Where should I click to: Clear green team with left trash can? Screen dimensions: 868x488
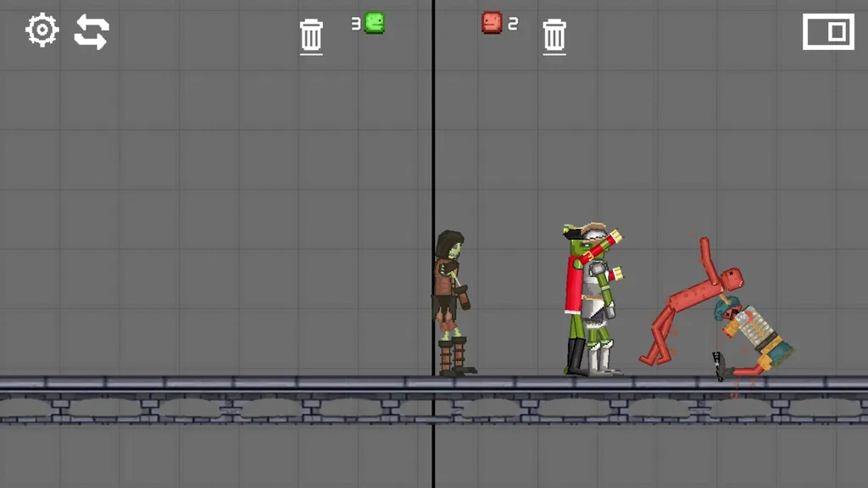pyautogui.click(x=311, y=36)
